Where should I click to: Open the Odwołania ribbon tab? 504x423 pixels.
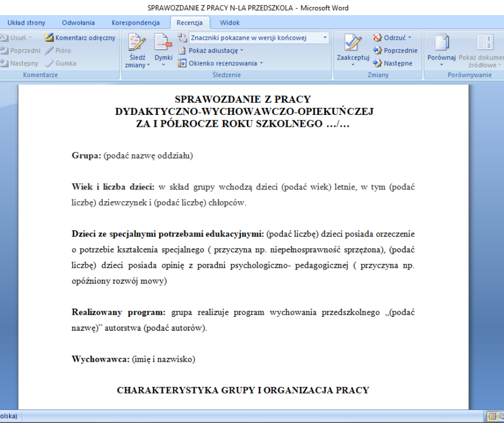78,23
